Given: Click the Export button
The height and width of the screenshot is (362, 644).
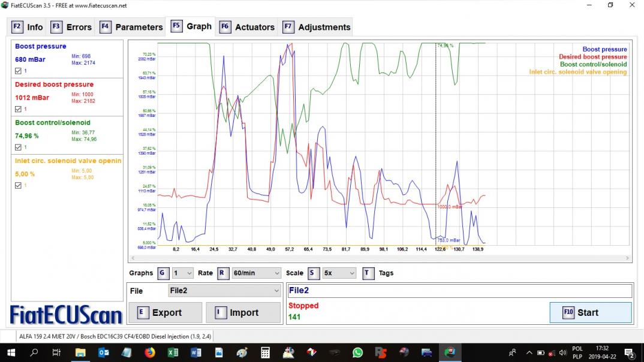Looking at the screenshot, I should [x=165, y=313].
